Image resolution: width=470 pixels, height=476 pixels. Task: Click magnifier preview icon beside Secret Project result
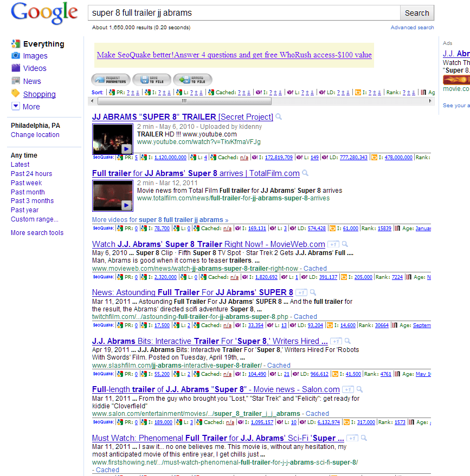(279, 117)
